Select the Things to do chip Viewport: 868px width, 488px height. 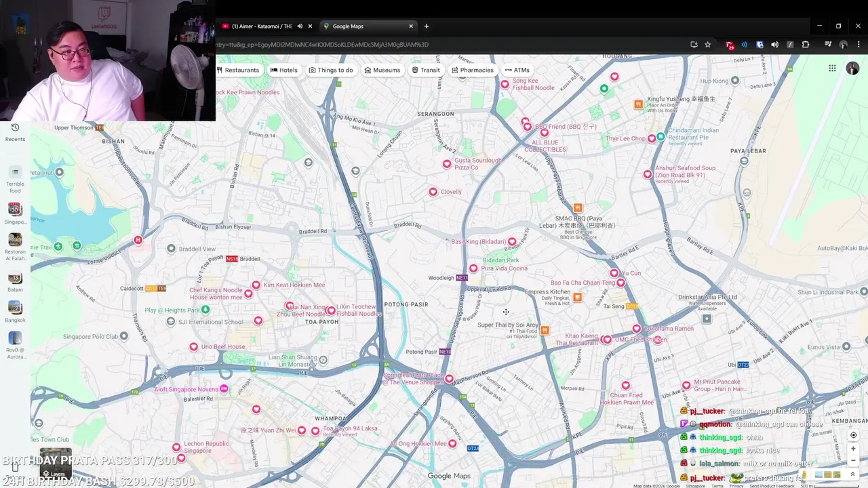(331, 70)
